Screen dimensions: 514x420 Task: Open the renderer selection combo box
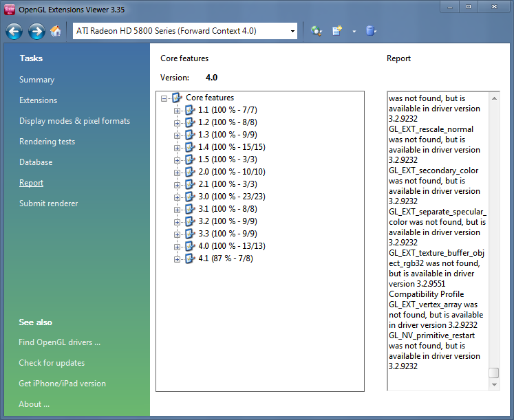click(x=185, y=31)
